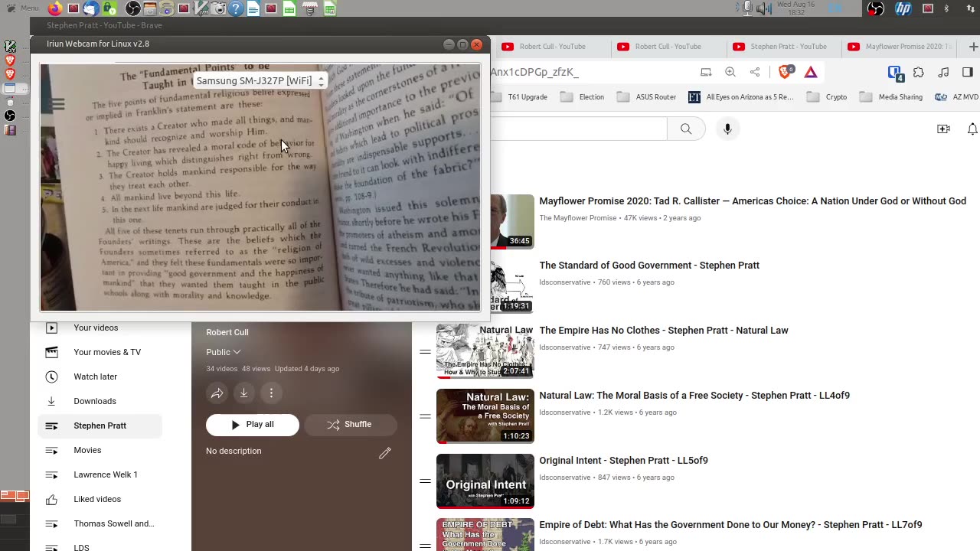Open Downloads in YouTube sidebar
Image resolution: width=980 pixels, height=551 pixels.
coord(100,401)
